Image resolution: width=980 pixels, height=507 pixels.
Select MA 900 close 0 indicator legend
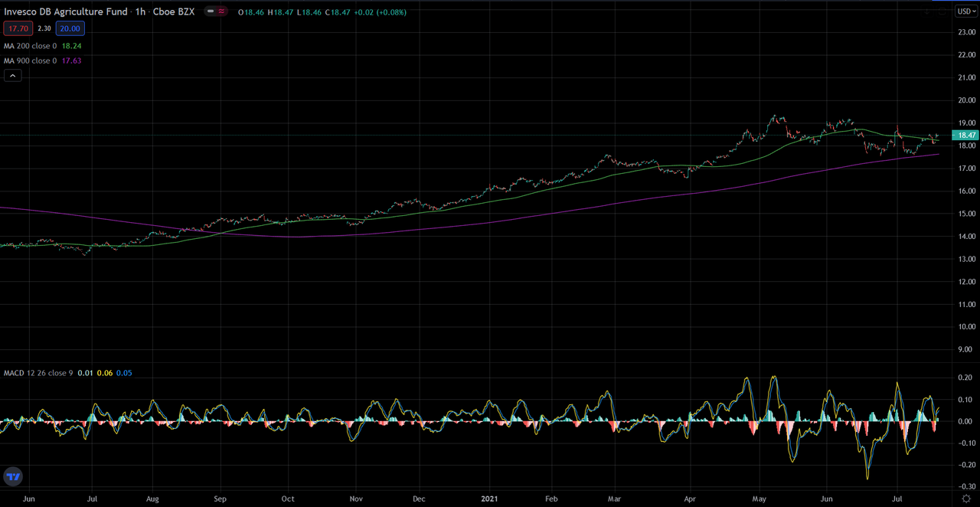pos(30,61)
